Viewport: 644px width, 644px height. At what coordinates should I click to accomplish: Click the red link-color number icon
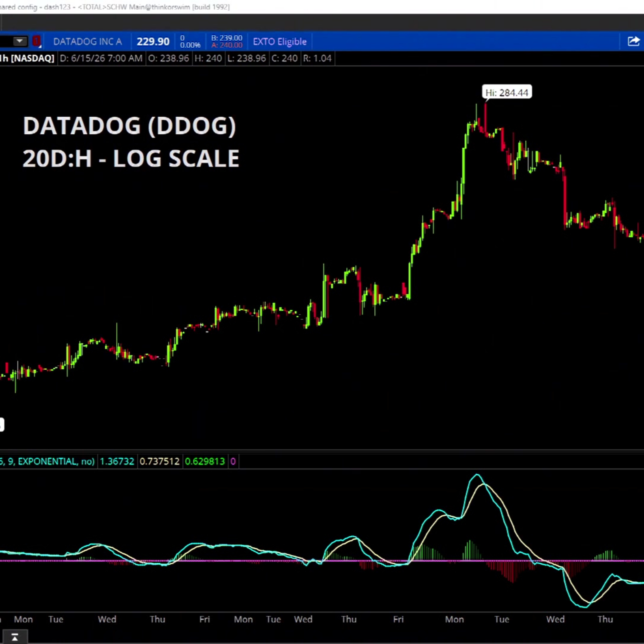(x=36, y=41)
